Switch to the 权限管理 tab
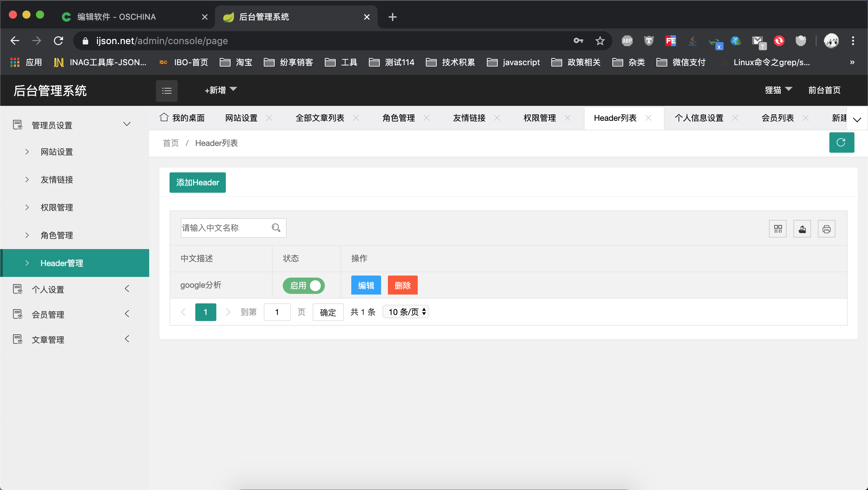This screenshot has width=868, height=490. (539, 118)
